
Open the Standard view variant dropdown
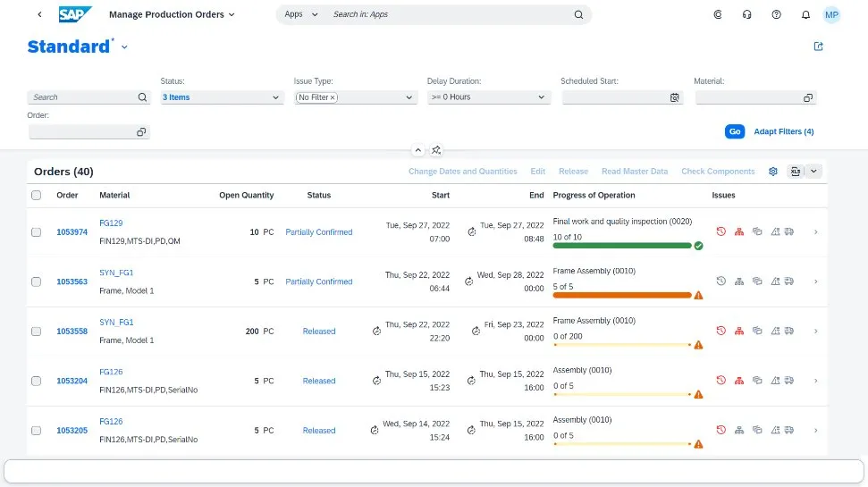[124, 47]
